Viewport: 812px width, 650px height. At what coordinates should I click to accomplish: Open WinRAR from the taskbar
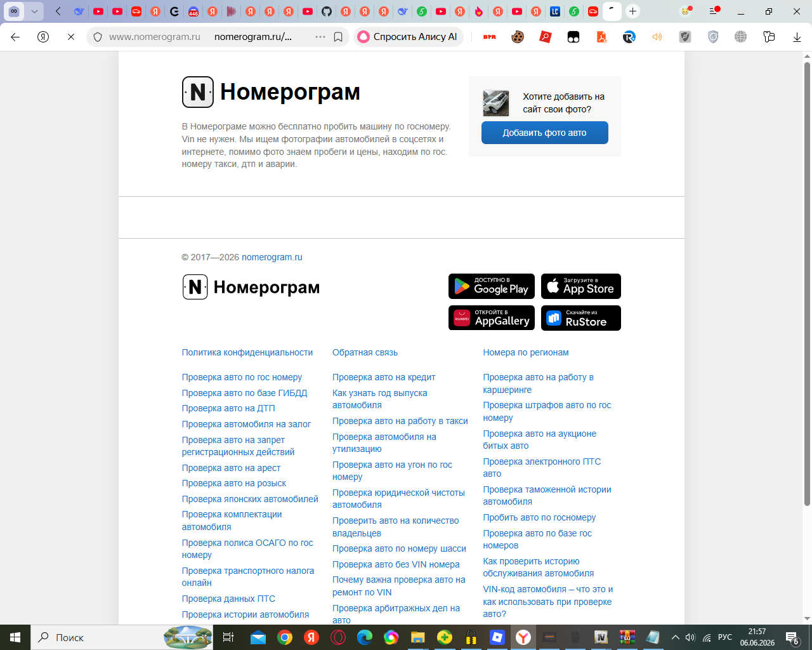[x=627, y=637]
